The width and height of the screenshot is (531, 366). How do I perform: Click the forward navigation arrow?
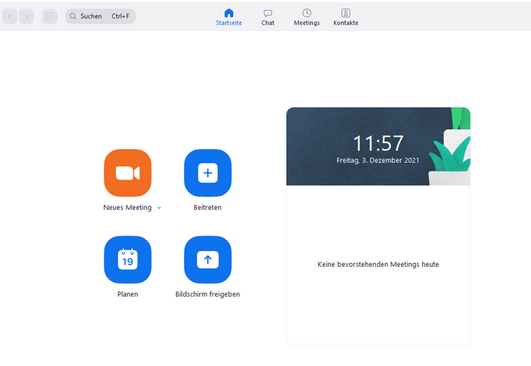point(26,16)
